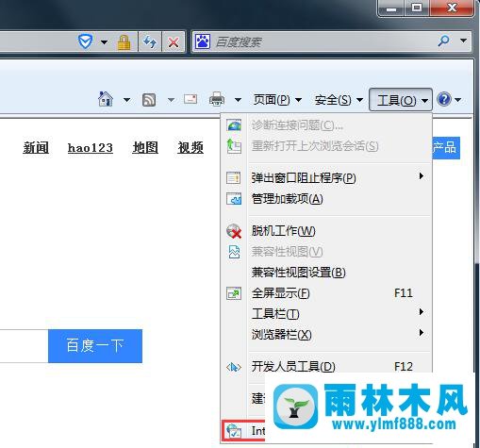
Task: Open the hao123 link
Action: click(91, 147)
